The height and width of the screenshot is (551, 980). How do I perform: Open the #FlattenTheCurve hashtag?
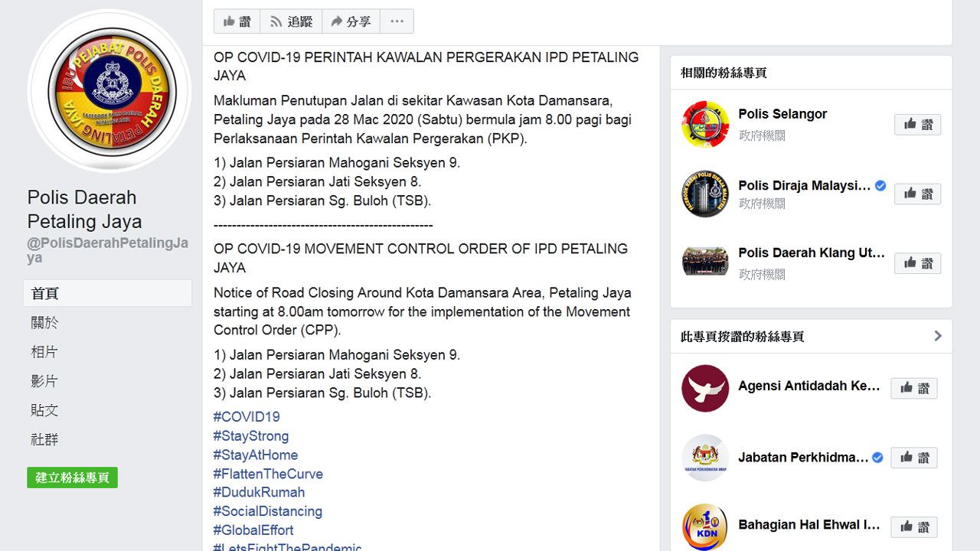pyautogui.click(x=268, y=474)
